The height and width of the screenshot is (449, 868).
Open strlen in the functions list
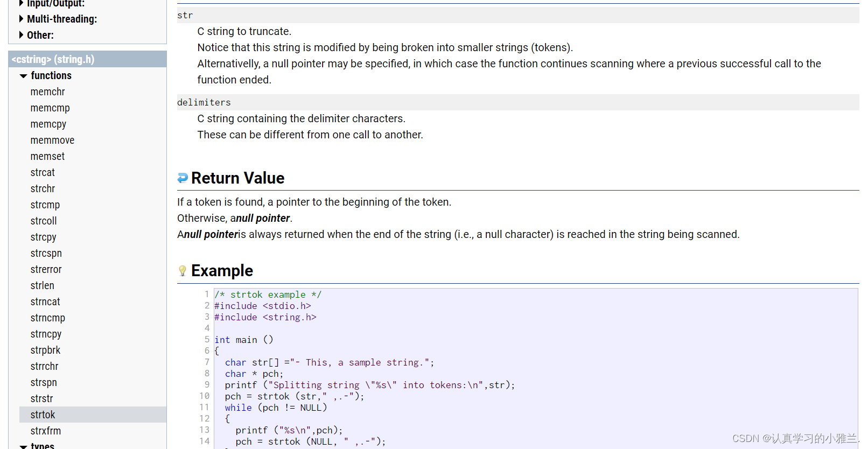(x=42, y=286)
